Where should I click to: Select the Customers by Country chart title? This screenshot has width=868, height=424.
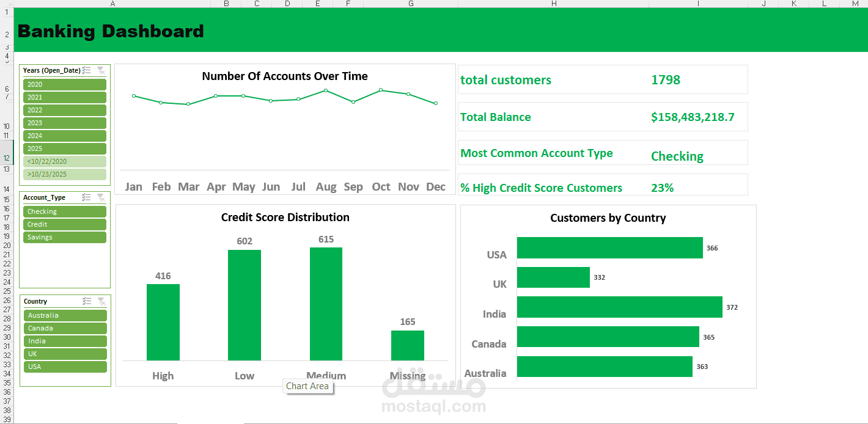tap(608, 218)
